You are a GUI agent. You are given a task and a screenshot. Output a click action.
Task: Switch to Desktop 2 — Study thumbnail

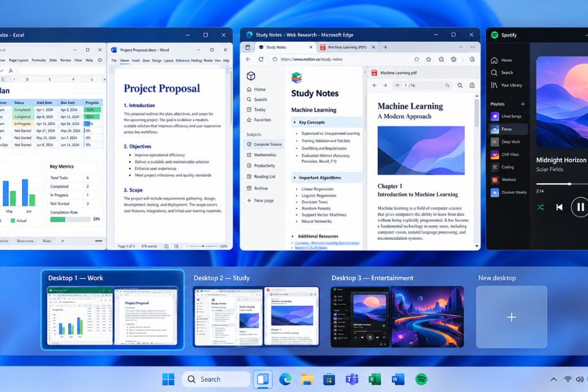[256, 317]
